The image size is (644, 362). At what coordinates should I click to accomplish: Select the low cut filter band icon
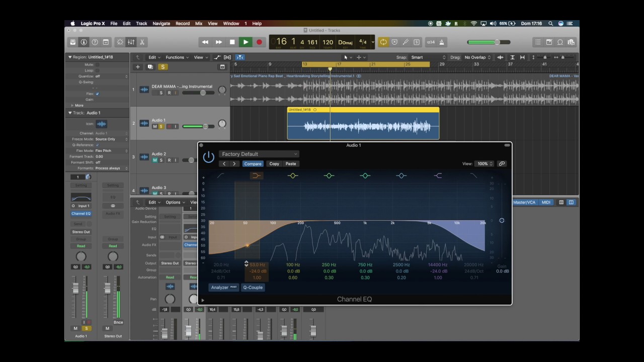tap(220, 175)
